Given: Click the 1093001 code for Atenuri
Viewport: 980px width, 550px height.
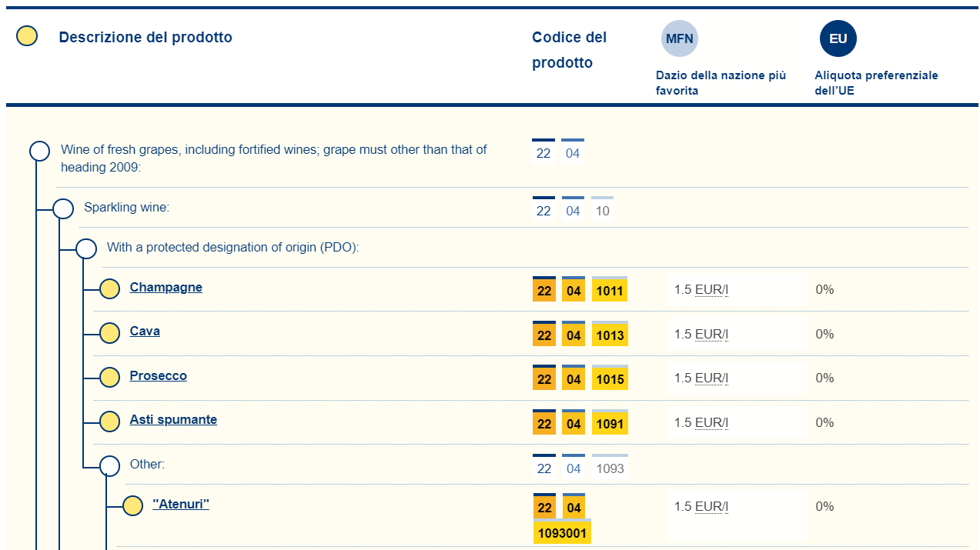Looking at the screenshot, I should click(x=562, y=533).
